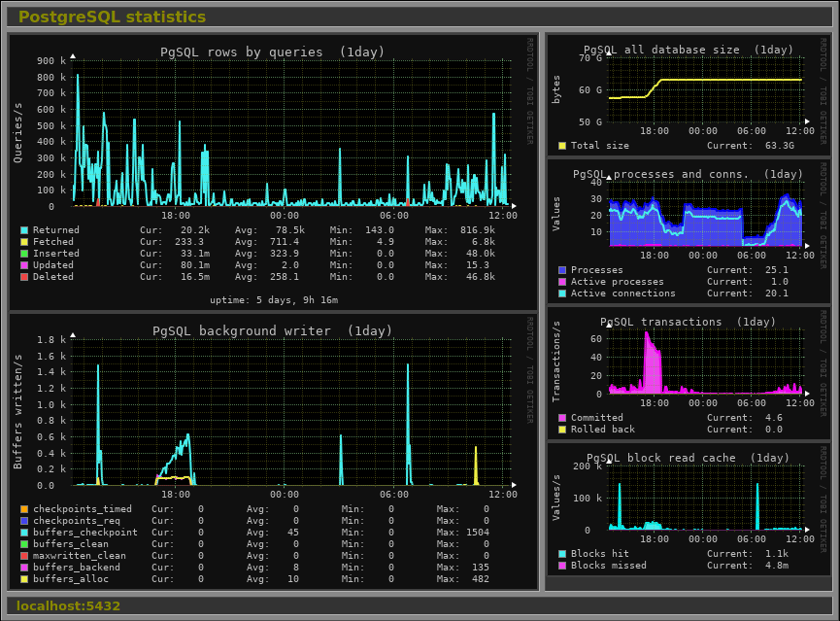Select the Inserted Max value 48.0k
This screenshot has width=840, height=621.
point(481,254)
